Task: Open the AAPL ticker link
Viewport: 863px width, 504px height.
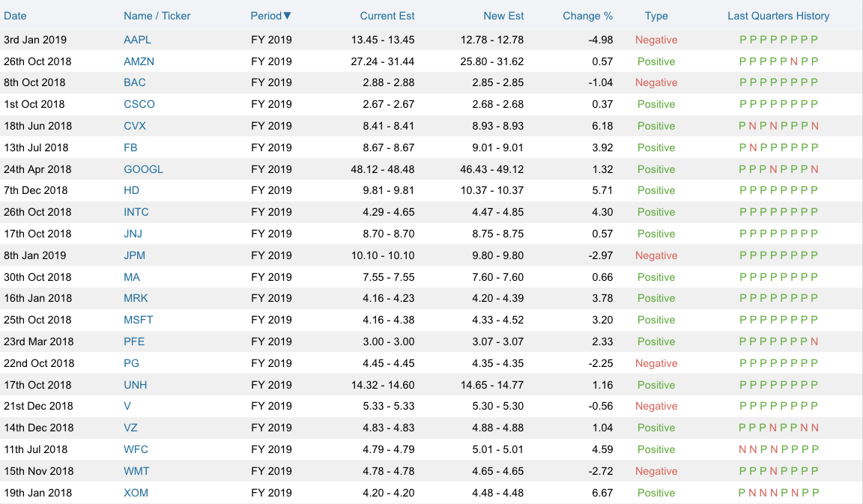Action: point(137,40)
